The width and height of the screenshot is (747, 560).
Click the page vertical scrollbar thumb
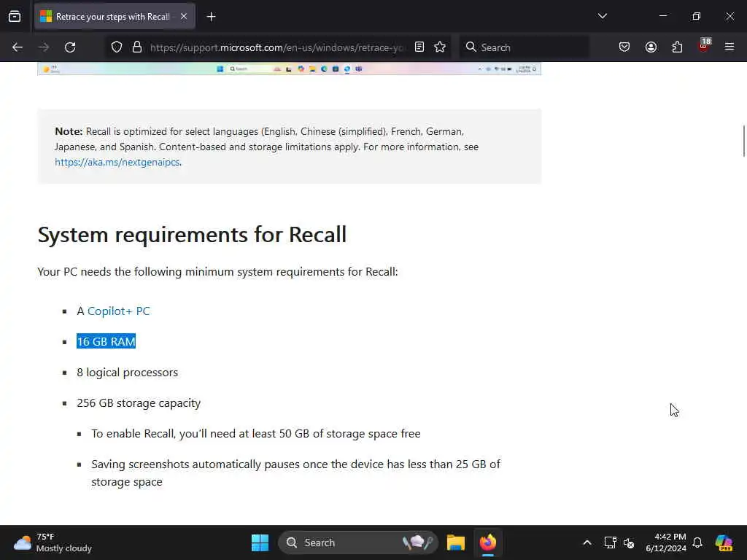pos(743,141)
